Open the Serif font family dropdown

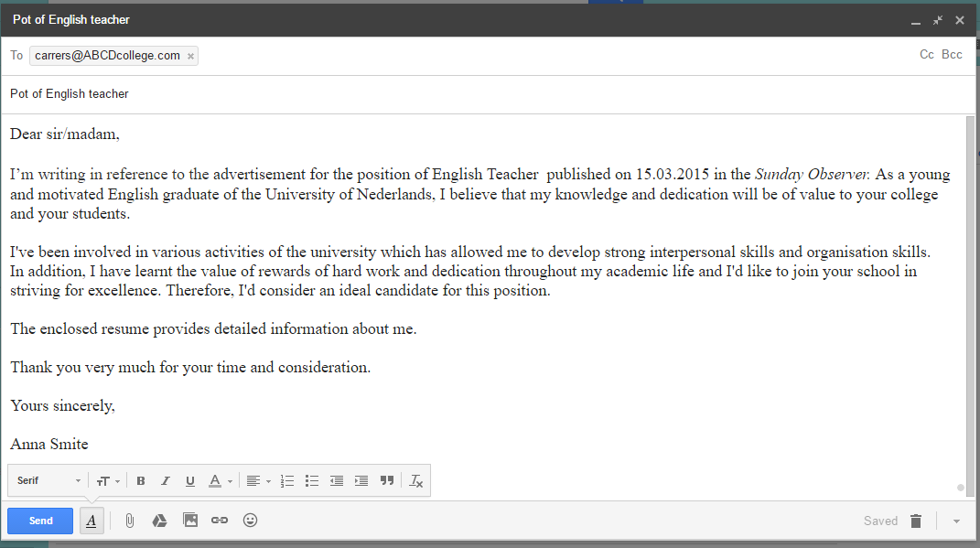[46, 480]
